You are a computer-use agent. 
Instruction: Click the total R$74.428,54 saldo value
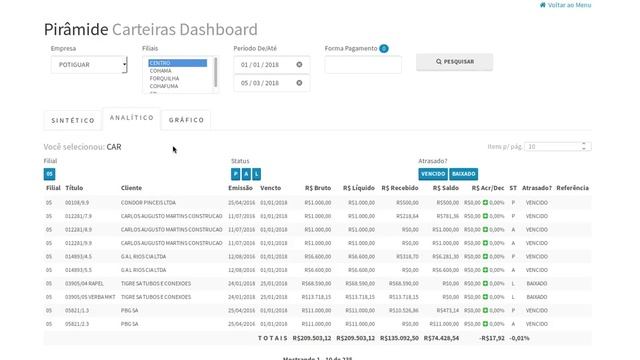[441, 338]
